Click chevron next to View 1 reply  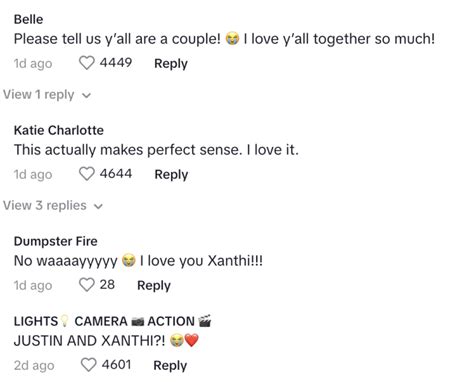click(x=86, y=96)
